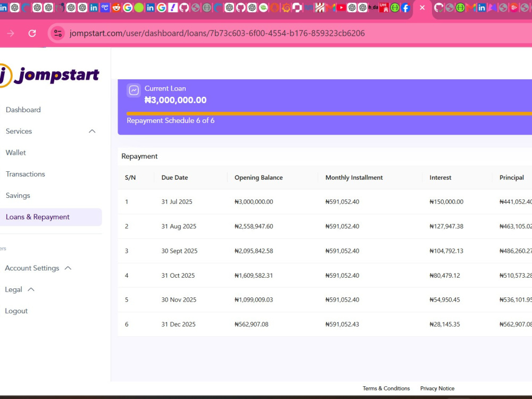Select the 31 Oct 2025 due date

[178, 276]
